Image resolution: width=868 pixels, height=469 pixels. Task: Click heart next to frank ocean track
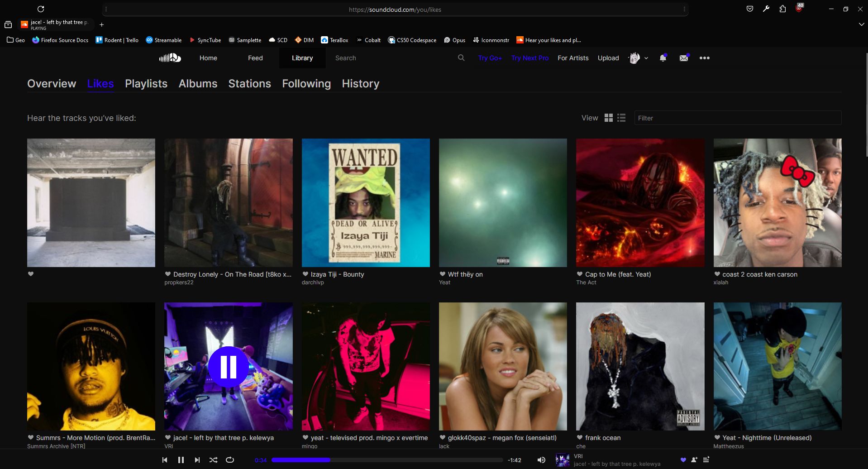579,437
